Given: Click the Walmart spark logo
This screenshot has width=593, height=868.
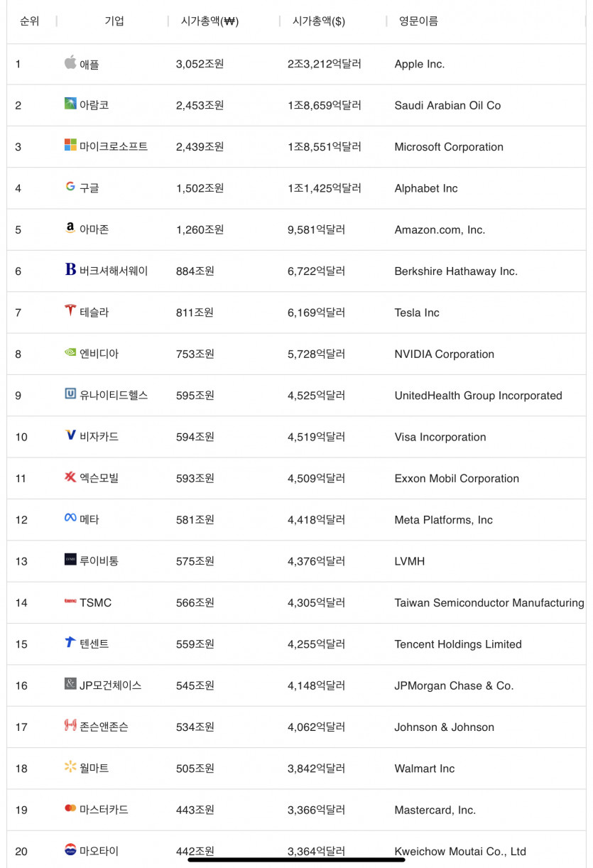Looking at the screenshot, I should 70,766.
